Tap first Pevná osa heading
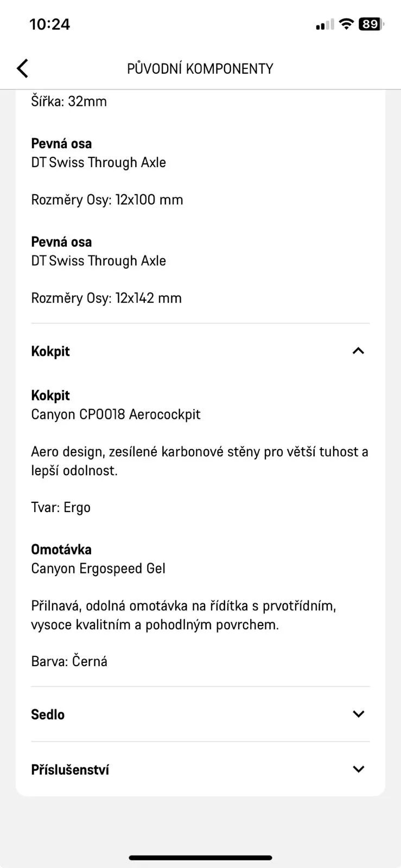401x868 pixels. point(61,144)
